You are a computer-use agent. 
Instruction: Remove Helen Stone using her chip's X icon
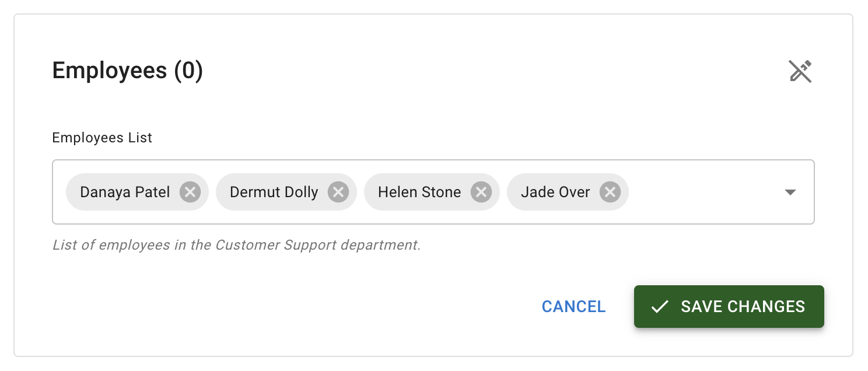click(481, 191)
